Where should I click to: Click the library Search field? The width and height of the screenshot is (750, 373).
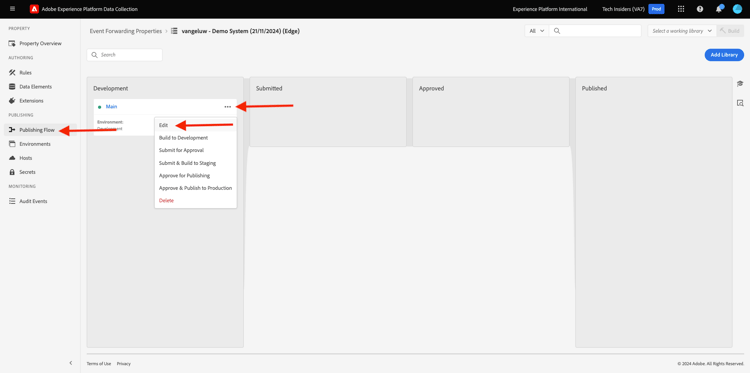(124, 55)
